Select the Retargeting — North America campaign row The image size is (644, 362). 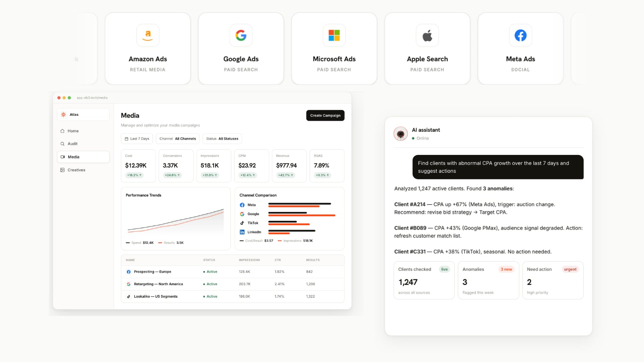tap(233, 284)
